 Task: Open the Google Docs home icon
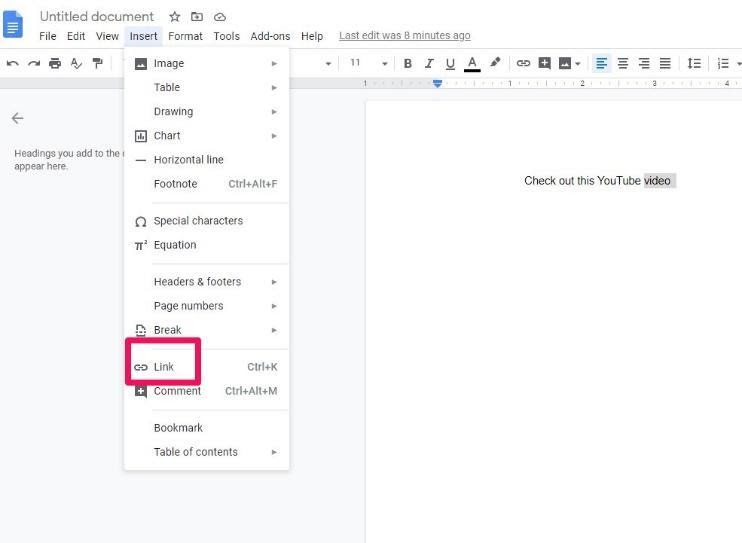point(13,25)
